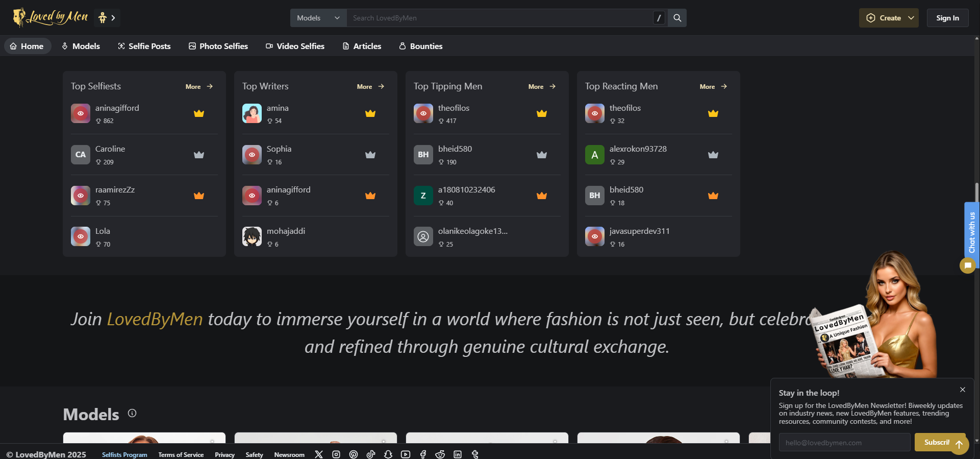Click the silver crown beside bheid580 190

542,155
